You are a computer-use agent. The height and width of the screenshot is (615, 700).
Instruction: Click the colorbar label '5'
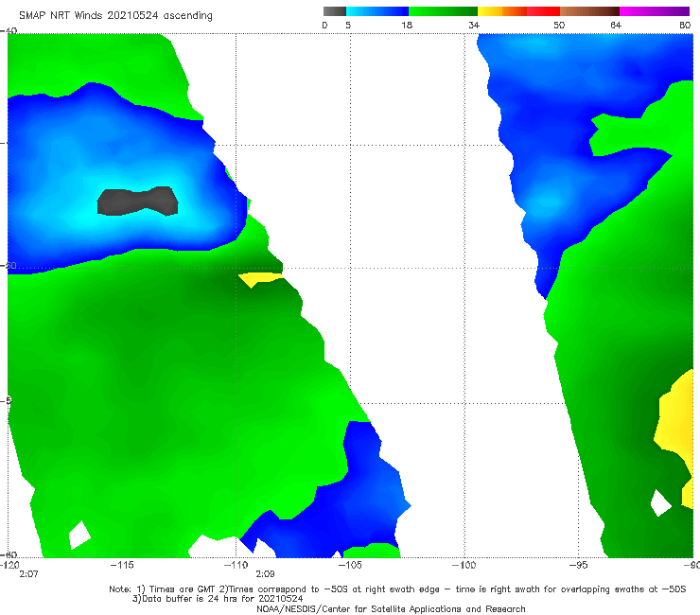click(348, 26)
